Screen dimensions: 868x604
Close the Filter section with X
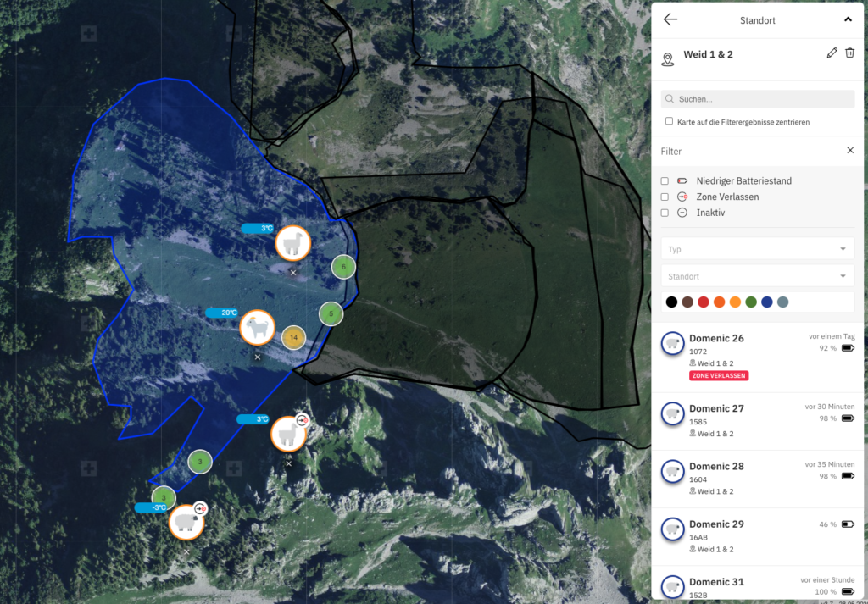point(850,151)
